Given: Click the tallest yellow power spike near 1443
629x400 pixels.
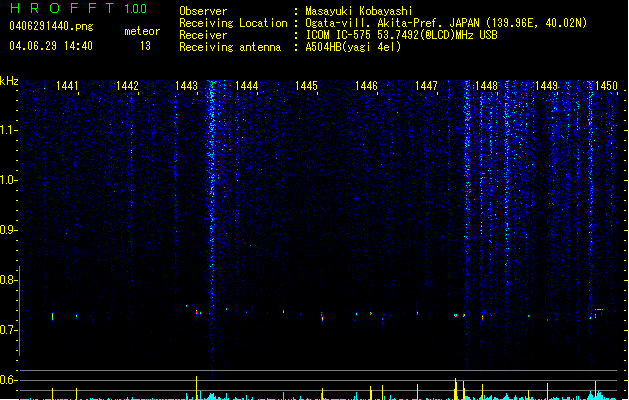Looking at the screenshot, I should coord(197,388).
